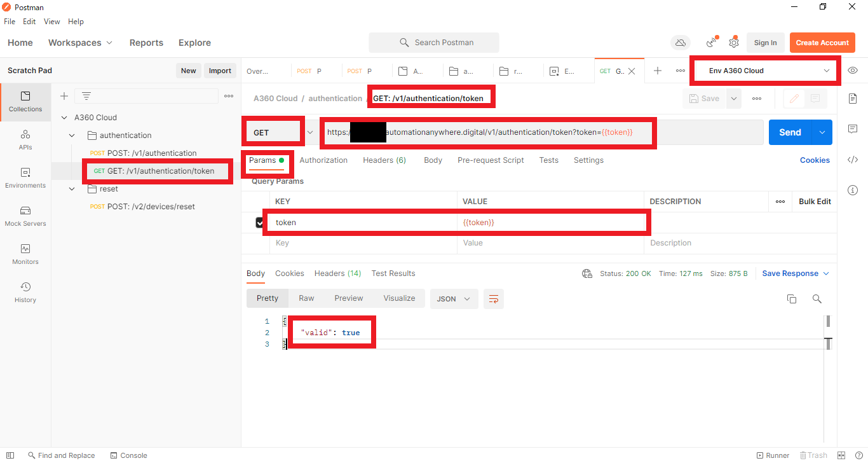868x463 pixels.
Task: Click the plus icon to open new tab
Action: 658,71
